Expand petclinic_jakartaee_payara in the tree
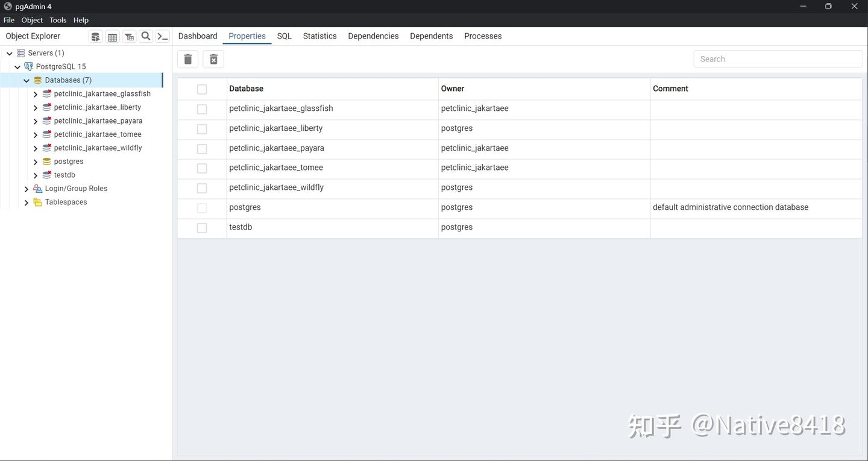The height and width of the screenshot is (461, 868). pyautogui.click(x=36, y=121)
